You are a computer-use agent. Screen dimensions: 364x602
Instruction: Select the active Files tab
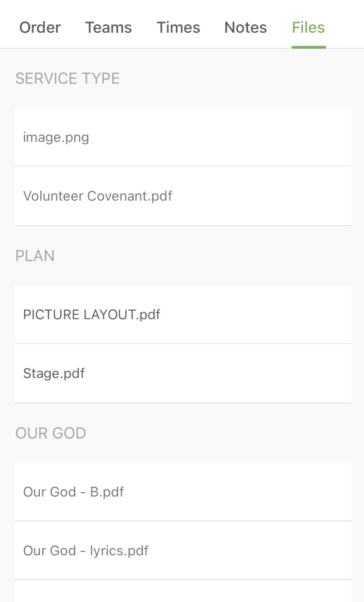pyautogui.click(x=308, y=28)
